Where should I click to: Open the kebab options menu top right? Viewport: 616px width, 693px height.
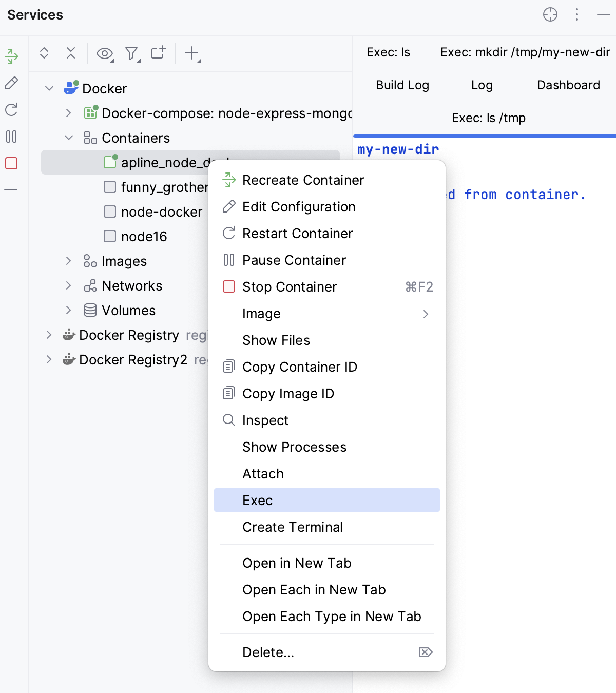[x=576, y=15]
